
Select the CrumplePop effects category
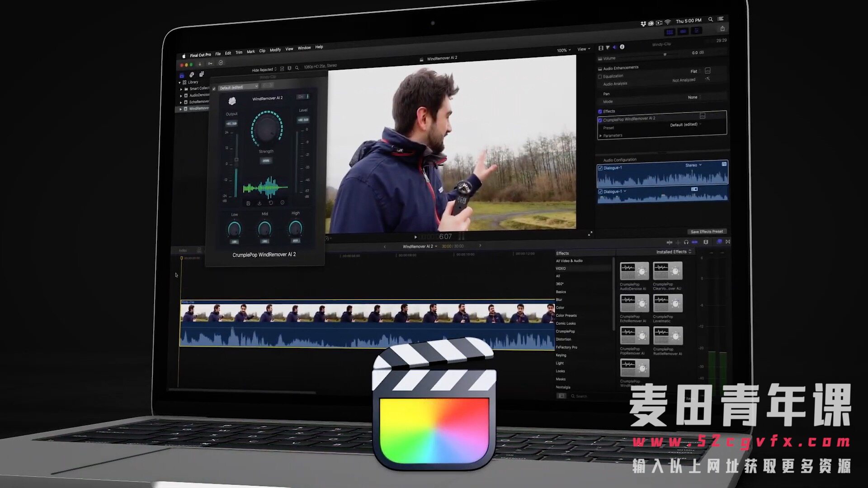pyautogui.click(x=565, y=331)
